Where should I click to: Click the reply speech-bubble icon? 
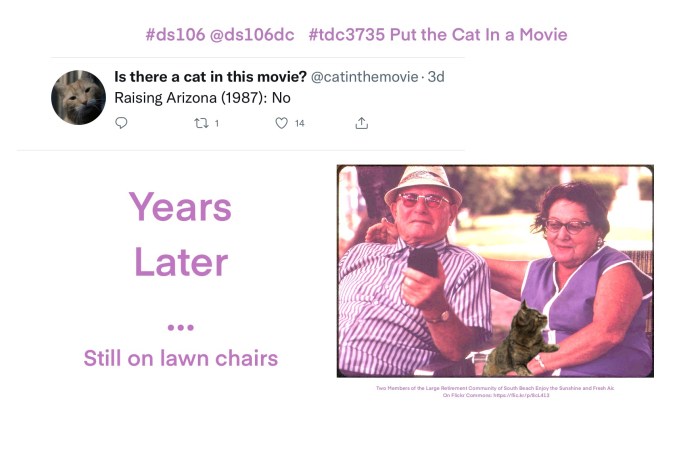click(121, 123)
